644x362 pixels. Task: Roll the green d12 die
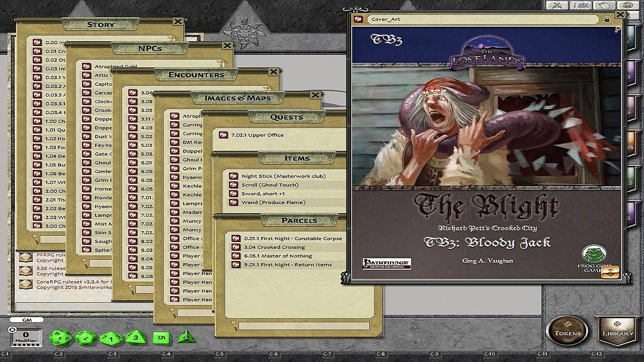86,338
